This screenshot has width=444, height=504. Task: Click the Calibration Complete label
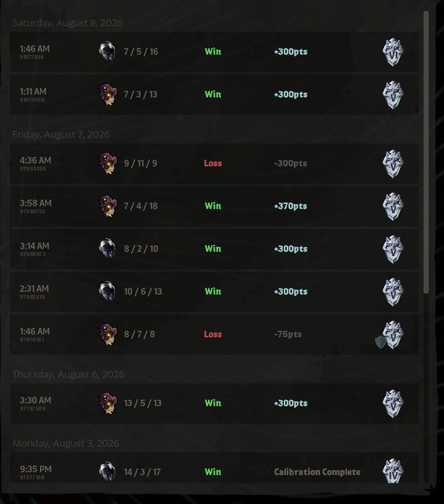pos(317,472)
